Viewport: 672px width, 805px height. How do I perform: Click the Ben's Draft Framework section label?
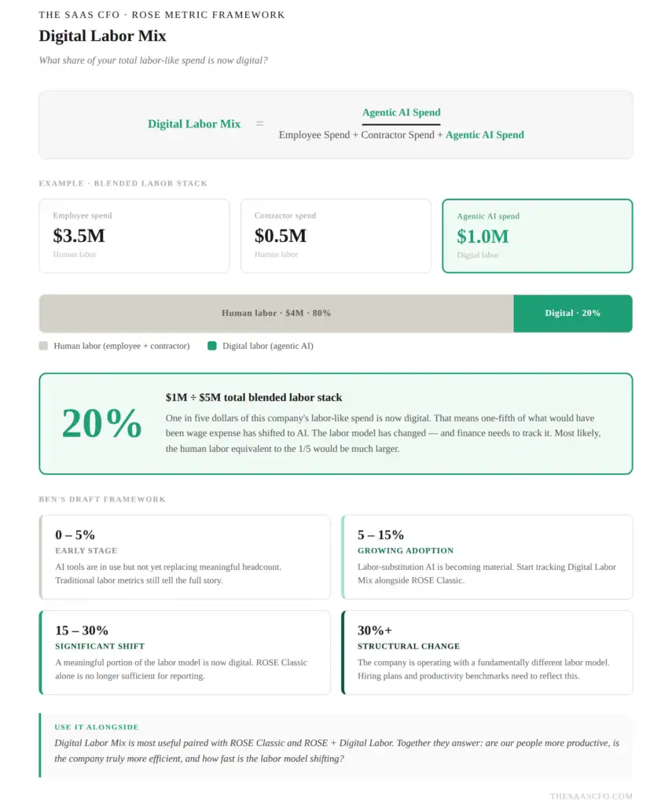tap(102, 499)
